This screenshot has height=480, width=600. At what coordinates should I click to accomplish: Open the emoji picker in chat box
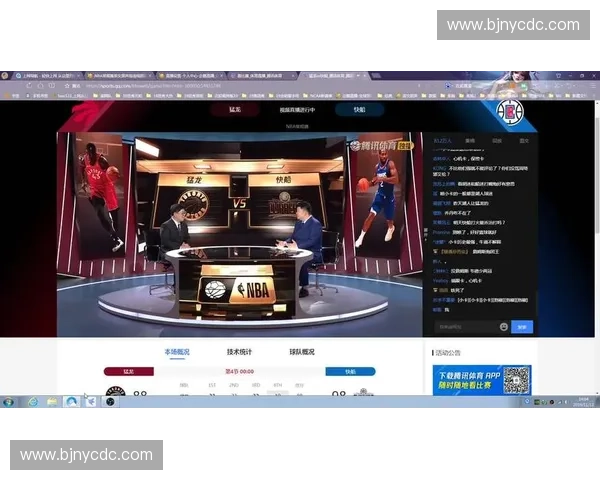(504, 327)
